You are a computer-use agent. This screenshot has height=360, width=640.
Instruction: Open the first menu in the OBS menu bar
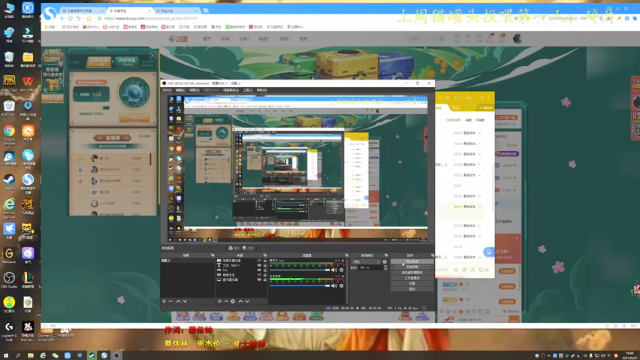167,90
